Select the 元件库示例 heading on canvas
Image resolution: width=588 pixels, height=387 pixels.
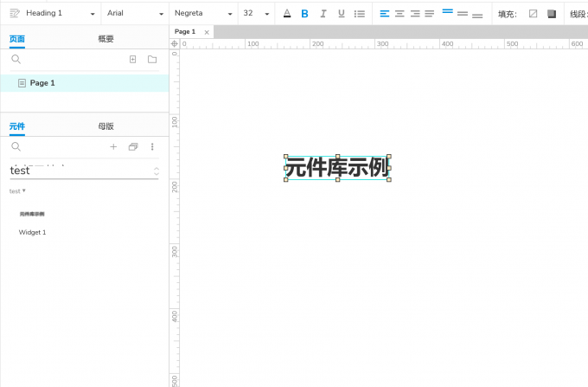pos(337,168)
